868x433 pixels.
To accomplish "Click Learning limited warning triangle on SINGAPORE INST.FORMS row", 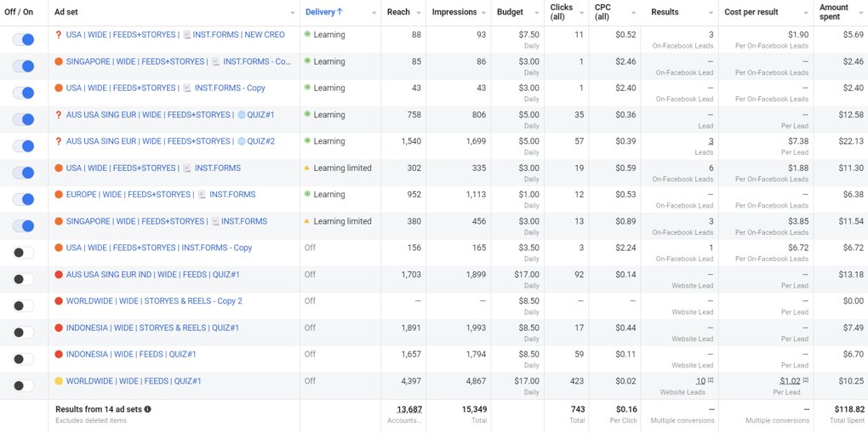I will [x=307, y=221].
